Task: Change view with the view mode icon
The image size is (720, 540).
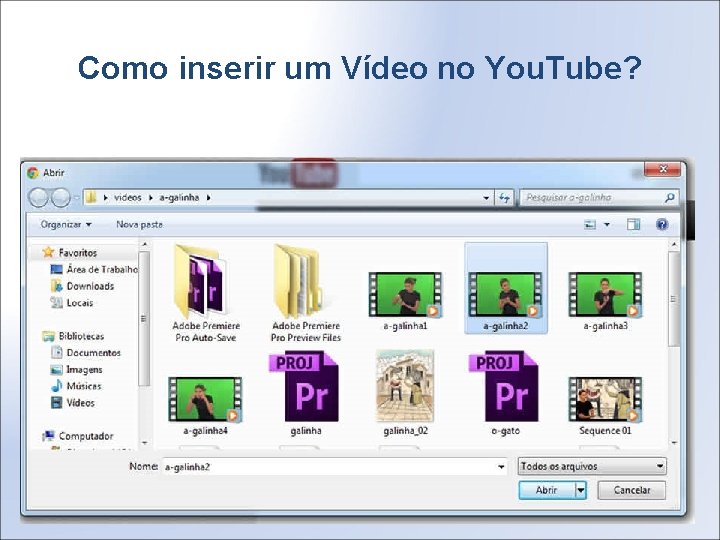Action: click(590, 225)
